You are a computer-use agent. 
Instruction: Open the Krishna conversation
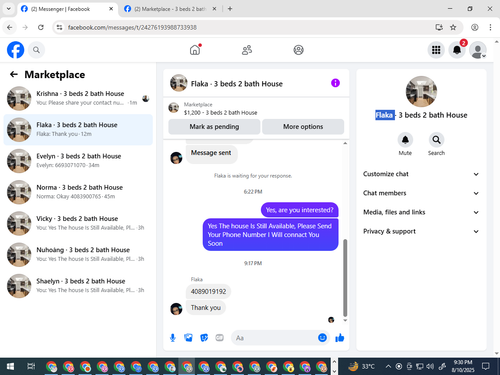(78, 98)
